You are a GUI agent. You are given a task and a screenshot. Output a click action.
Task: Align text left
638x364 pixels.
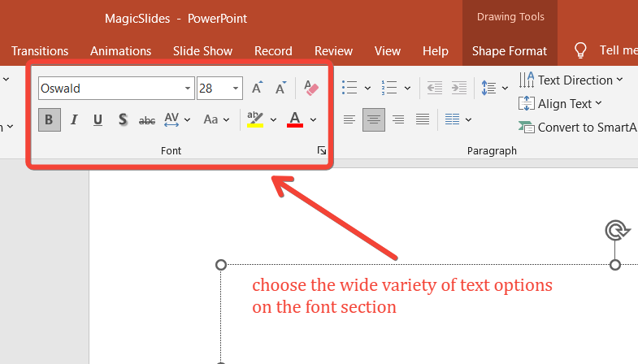pos(349,119)
